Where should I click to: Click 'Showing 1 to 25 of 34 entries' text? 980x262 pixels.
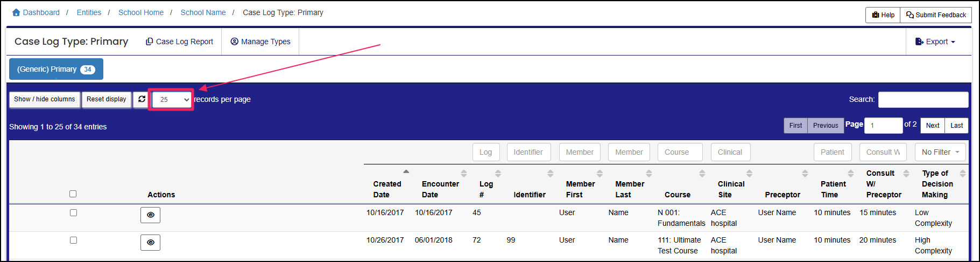click(x=58, y=127)
